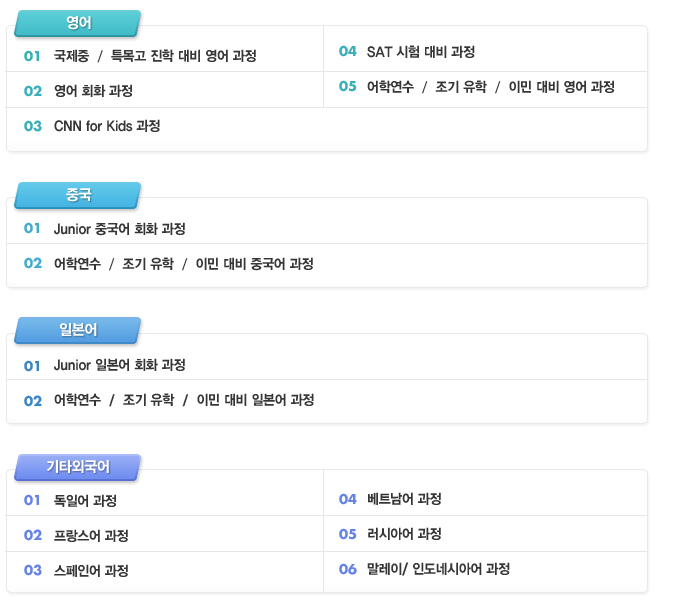Viewport: 680px width, 615px height.
Task: Open 어학연수 / 조기 유학 / 이민 대비 영어 과정
Action: 490,87
